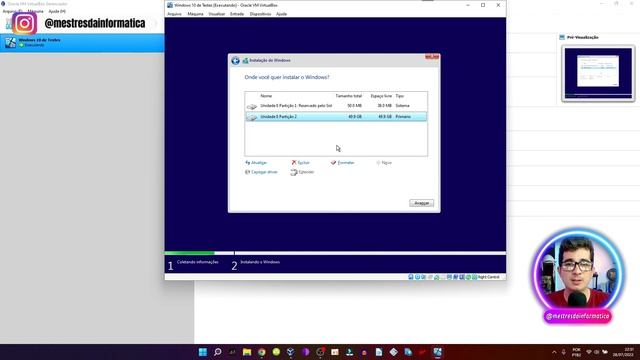Close the Windows setup dialog with red X
Screen dimensions: 640x360
(x=432, y=56)
